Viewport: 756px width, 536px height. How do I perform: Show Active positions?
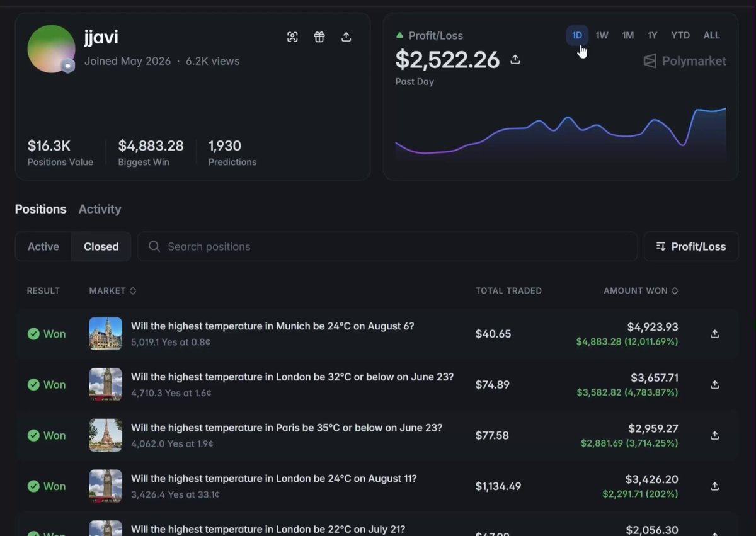pos(43,247)
